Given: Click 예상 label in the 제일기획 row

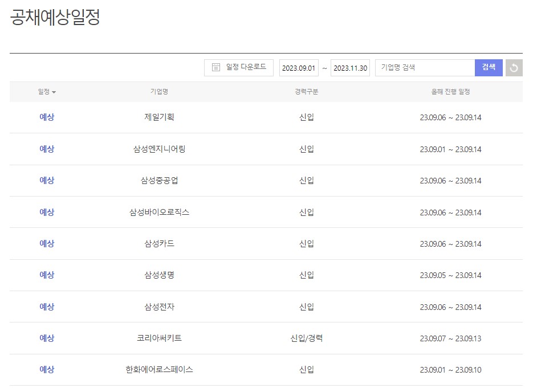Looking at the screenshot, I should click(47, 117).
